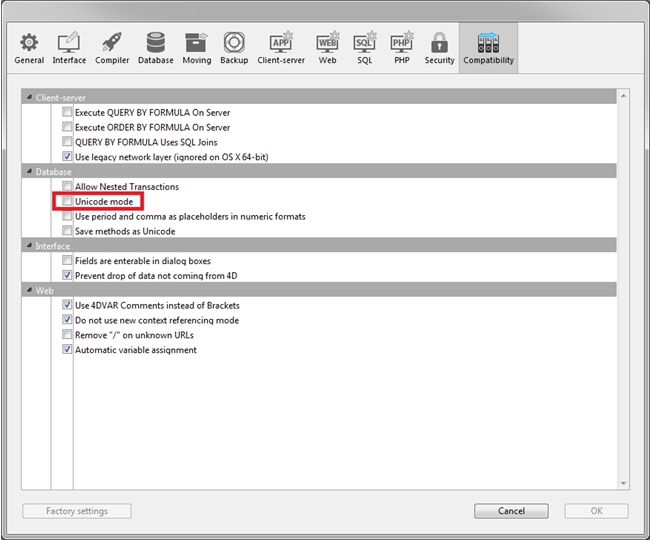650x540 pixels.
Task: Collapse the Web section triangle
Action: click(x=29, y=290)
